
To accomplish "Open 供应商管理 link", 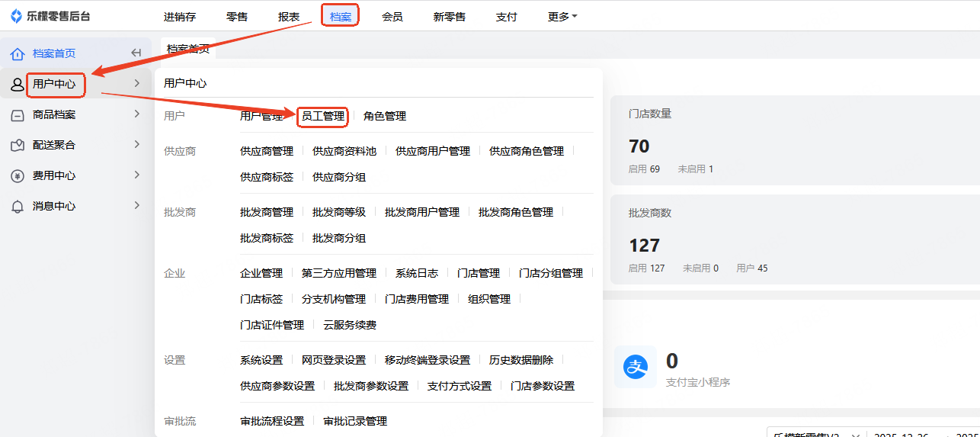I will pyautogui.click(x=267, y=151).
